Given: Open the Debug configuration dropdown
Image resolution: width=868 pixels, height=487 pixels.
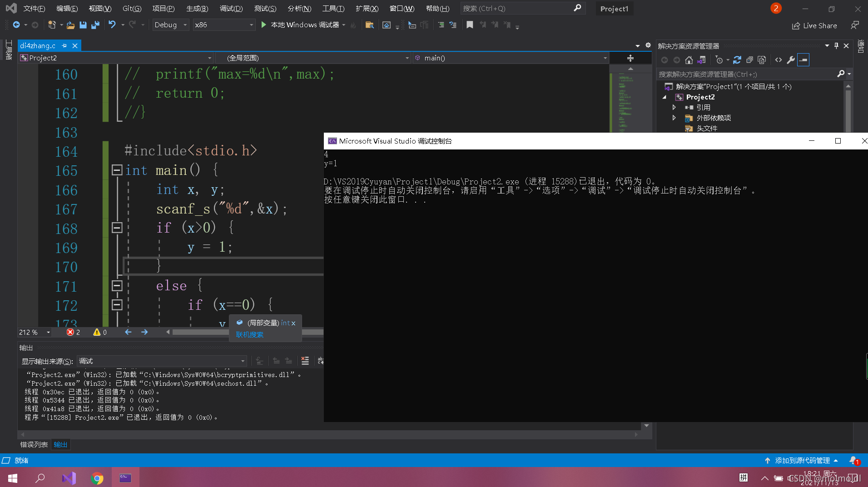Looking at the screenshot, I should pos(170,25).
